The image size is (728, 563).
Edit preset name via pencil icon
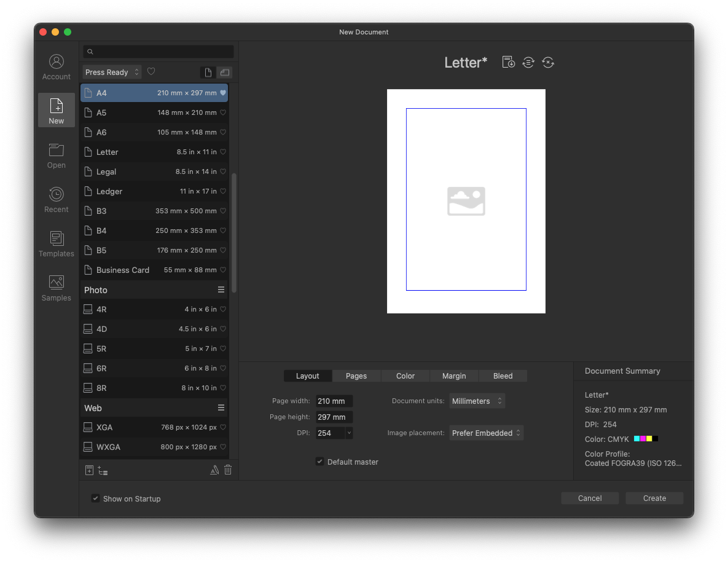[x=214, y=470]
